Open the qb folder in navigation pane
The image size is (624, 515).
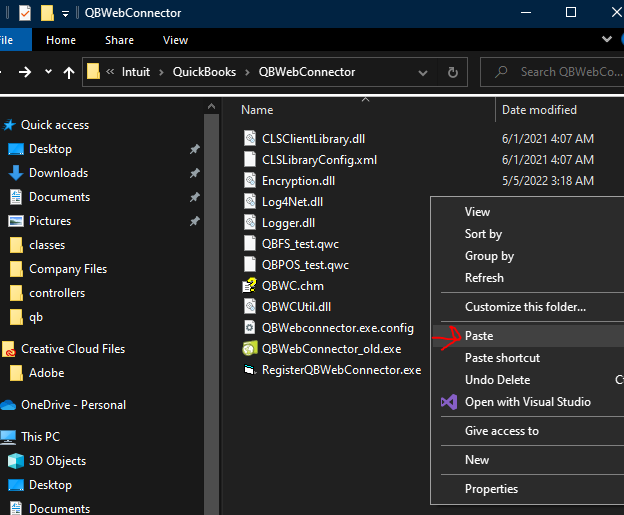point(36,317)
